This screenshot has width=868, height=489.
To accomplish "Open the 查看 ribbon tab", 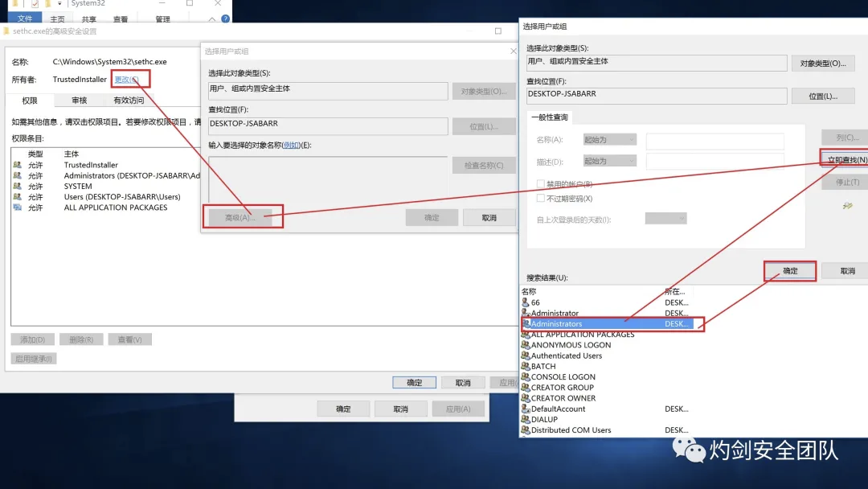I will pos(121,18).
